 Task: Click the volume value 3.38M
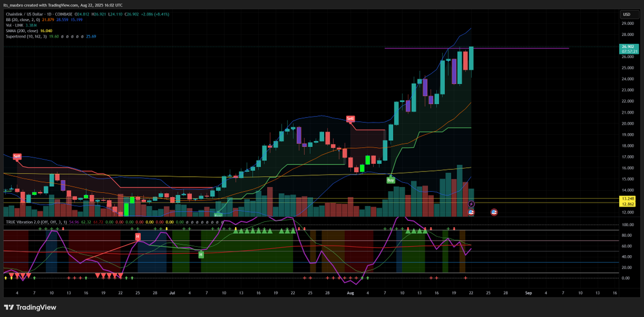pyautogui.click(x=31, y=25)
